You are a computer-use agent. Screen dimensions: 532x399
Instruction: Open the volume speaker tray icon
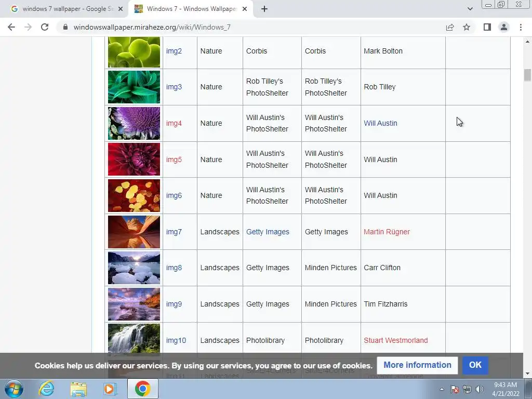click(480, 389)
